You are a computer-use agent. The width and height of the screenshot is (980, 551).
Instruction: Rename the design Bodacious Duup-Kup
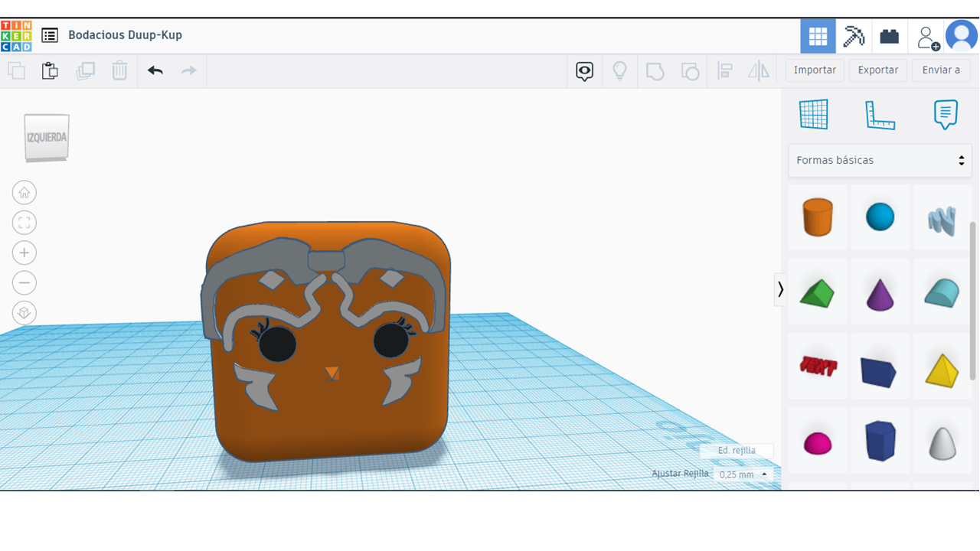[x=125, y=35]
